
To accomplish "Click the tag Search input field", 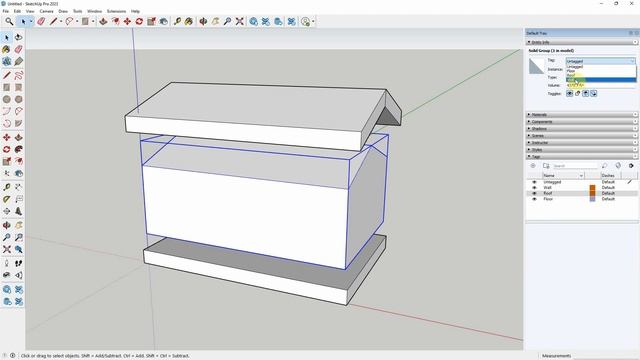I will click(575, 166).
